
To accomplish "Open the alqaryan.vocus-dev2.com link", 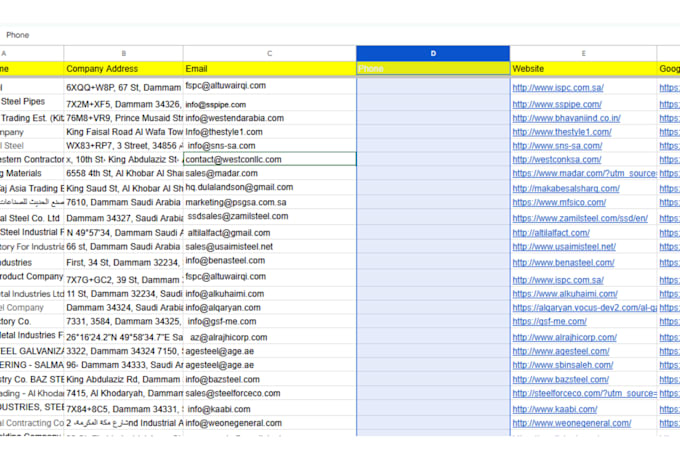I will pyautogui.click(x=584, y=308).
